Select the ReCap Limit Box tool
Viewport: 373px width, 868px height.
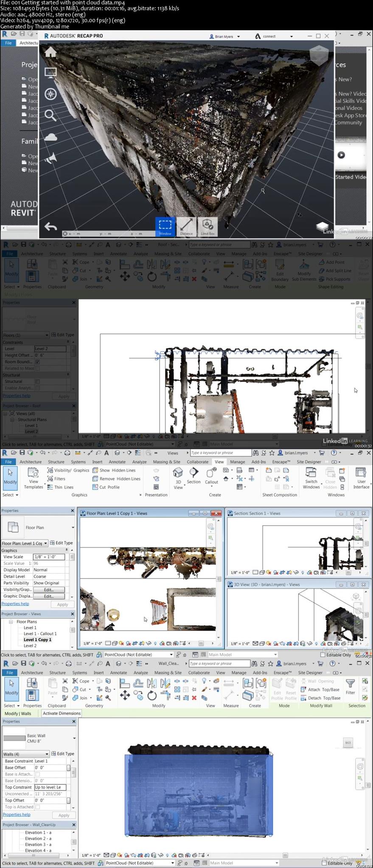tap(208, 226)
